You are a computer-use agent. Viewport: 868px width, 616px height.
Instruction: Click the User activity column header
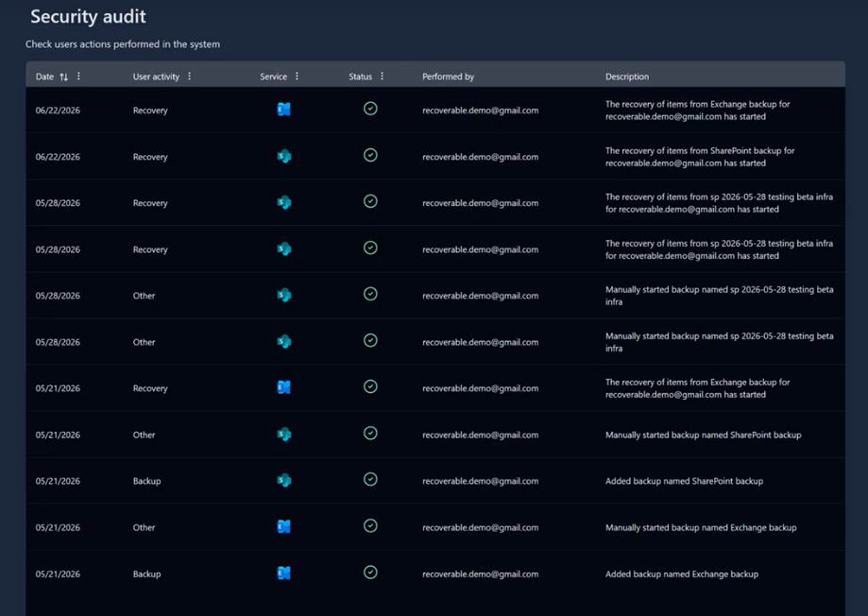[156, 77]
